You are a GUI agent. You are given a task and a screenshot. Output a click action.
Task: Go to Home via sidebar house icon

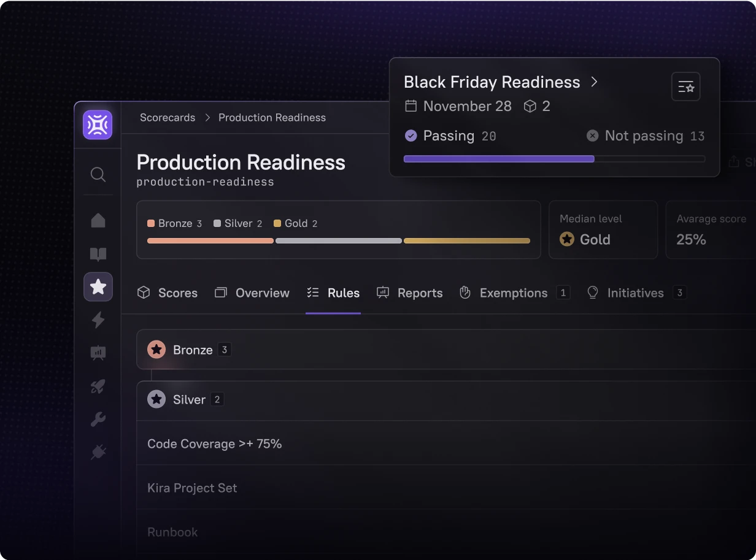point(98,220)
